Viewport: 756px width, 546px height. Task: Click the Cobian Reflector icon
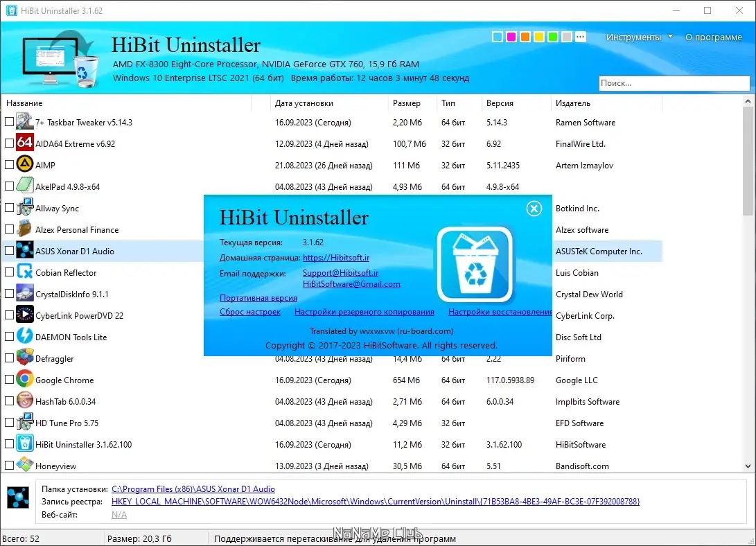pyautogui.click(x=24, y=272)
